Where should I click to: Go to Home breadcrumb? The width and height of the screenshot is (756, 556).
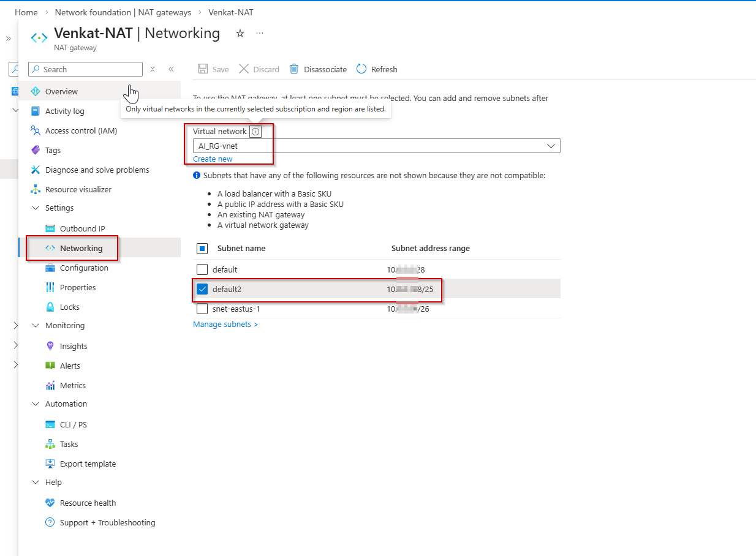point(26,12)
